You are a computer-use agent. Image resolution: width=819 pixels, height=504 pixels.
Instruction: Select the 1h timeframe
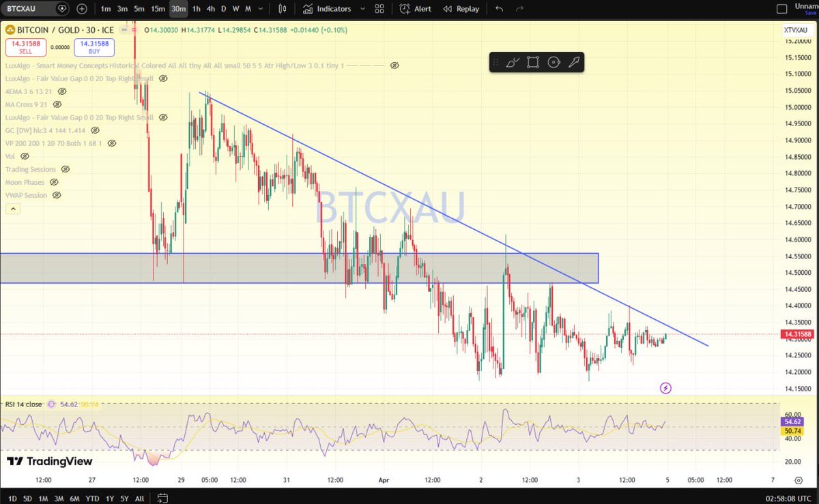coord(197,9)
